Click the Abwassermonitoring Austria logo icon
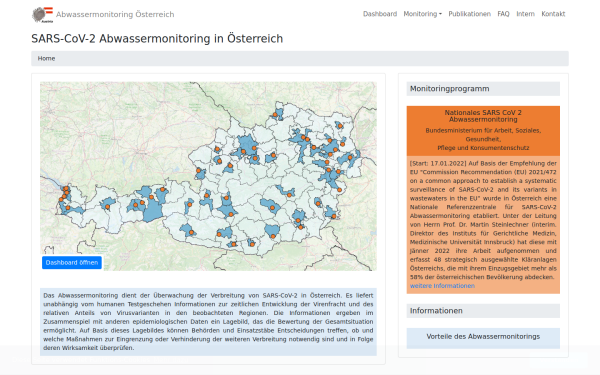The image size is (600, 375). pos(42,15)
